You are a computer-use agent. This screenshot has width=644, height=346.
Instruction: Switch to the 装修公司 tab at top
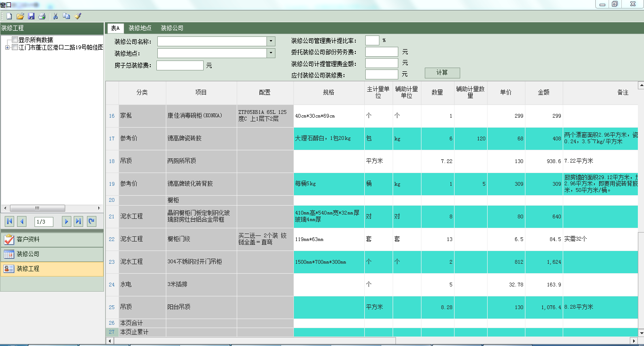(x=172, y=28)
